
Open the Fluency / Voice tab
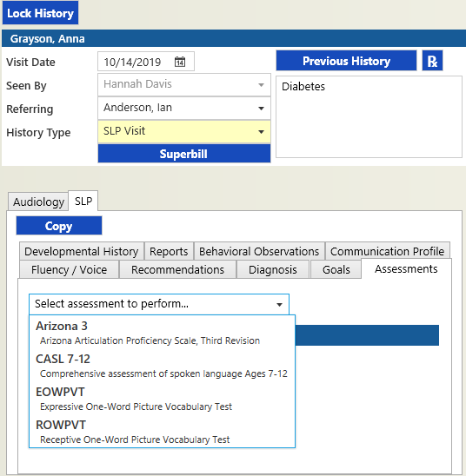(x=69, y=269)
